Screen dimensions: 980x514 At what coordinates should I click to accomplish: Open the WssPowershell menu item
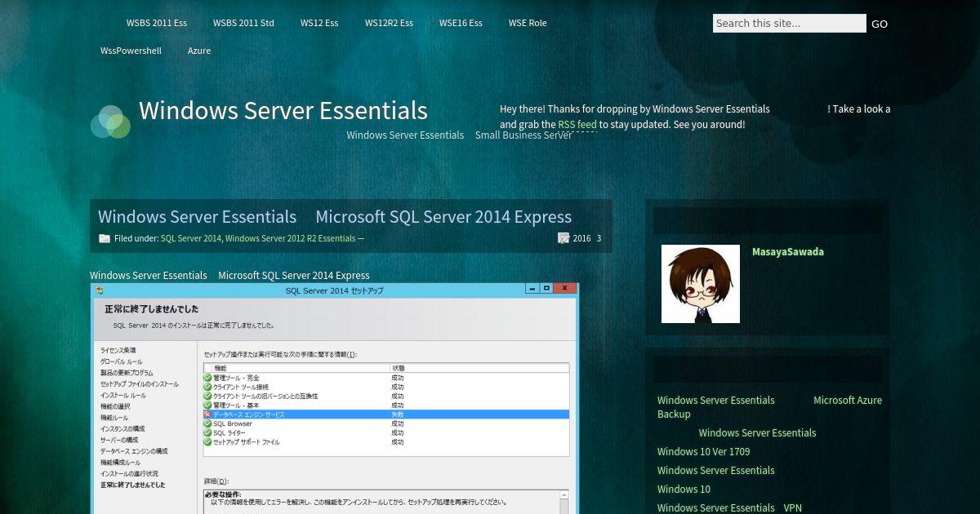131,51
